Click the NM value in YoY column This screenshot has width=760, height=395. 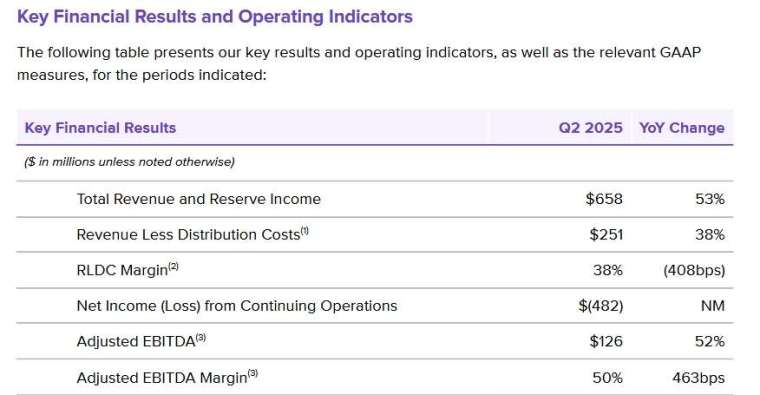pyautogui.click(x=712, y=306)
